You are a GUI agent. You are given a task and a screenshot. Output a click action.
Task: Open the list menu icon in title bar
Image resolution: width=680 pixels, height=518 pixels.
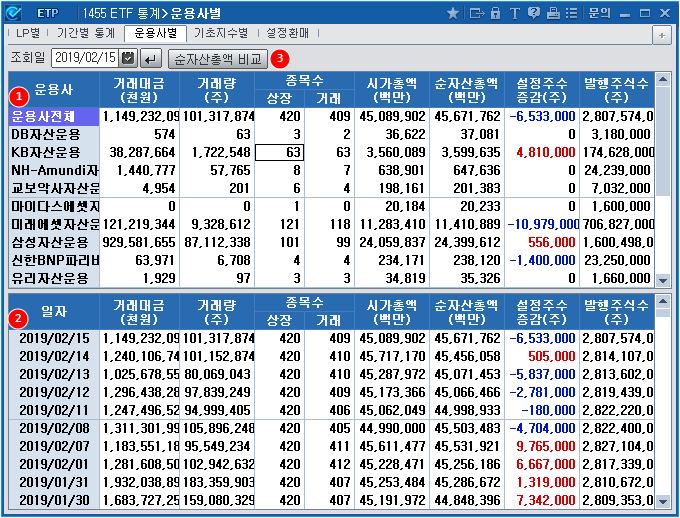pyautogui.click(x=571, y=13)
